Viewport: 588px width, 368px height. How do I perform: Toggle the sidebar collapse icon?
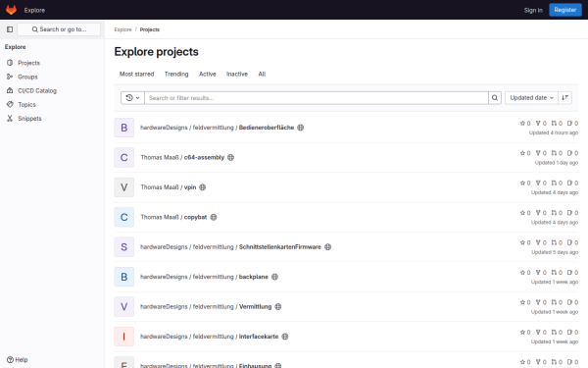coord(10,29)
